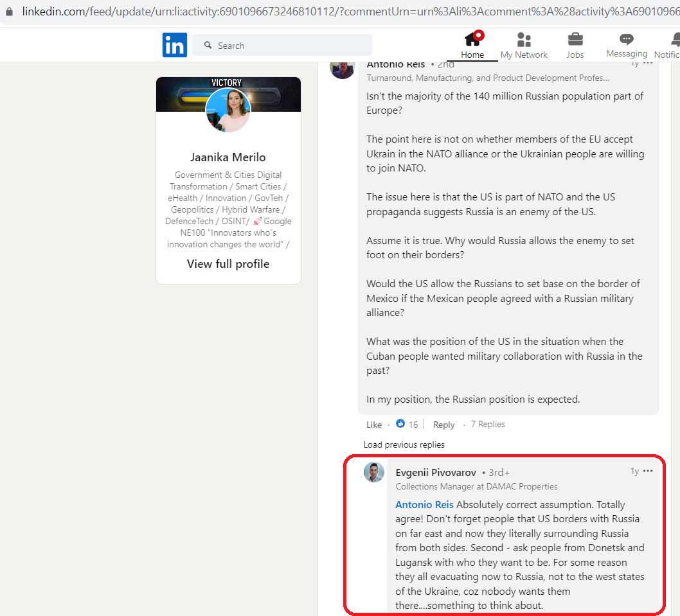Open the LinkedIn home logo

coord(175,45)
